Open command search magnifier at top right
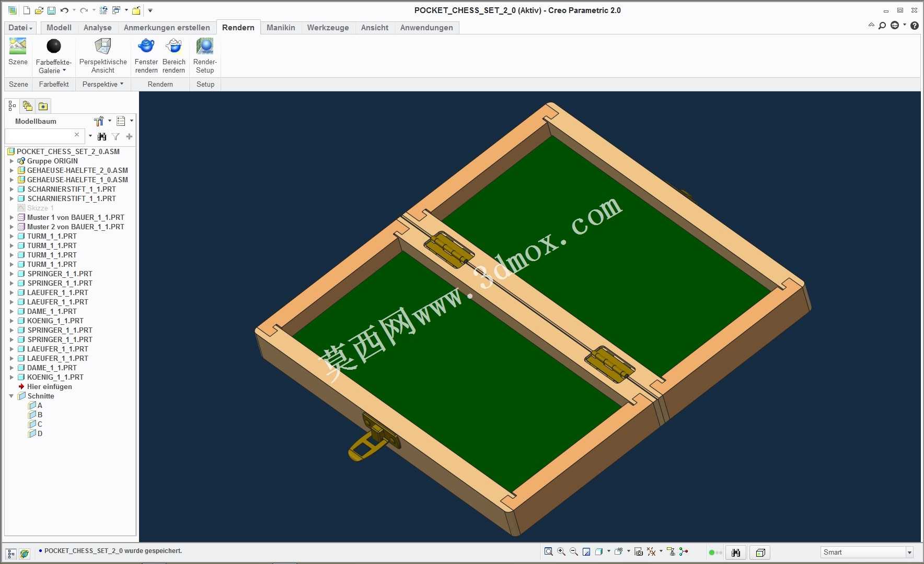The image size is (924, 564). (x=882, y=26)
